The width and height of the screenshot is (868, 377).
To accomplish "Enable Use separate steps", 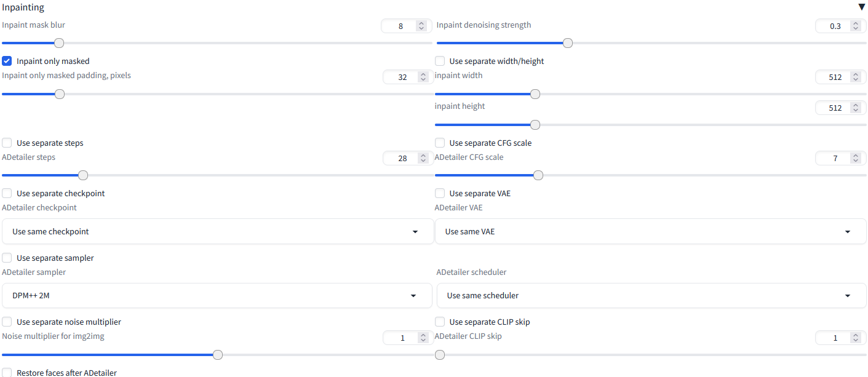I will point(7,143).
